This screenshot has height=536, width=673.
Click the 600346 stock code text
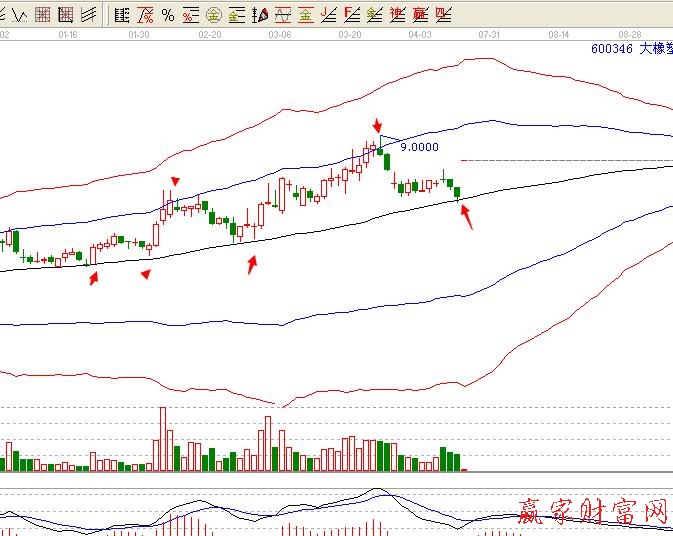point(612,49)
